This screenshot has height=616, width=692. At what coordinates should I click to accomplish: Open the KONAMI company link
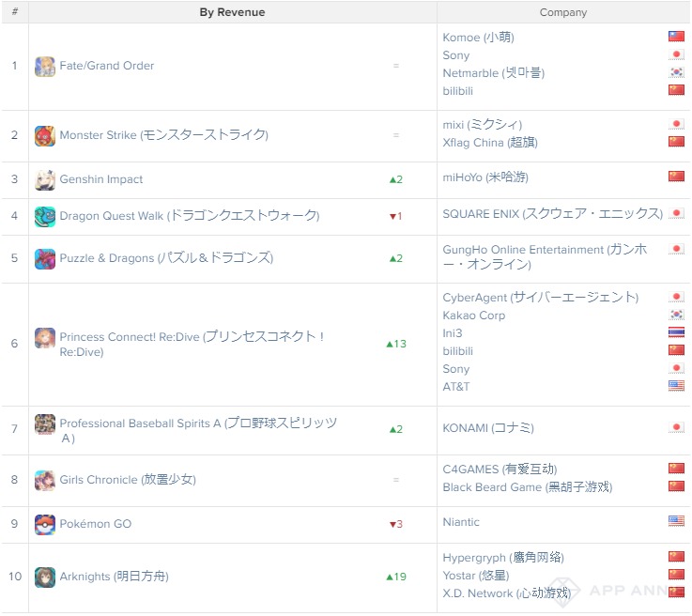click(x=488, y=428)
